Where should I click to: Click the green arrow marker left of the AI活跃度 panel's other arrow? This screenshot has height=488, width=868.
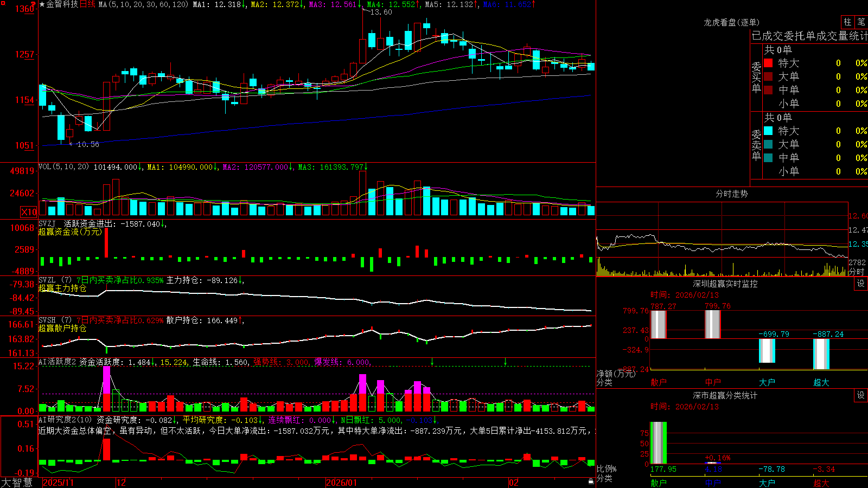[x=432, y=362]
